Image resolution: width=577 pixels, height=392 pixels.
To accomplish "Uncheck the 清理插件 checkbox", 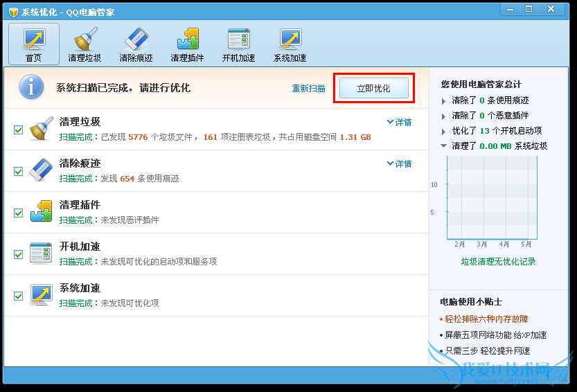I will point(19,213).
